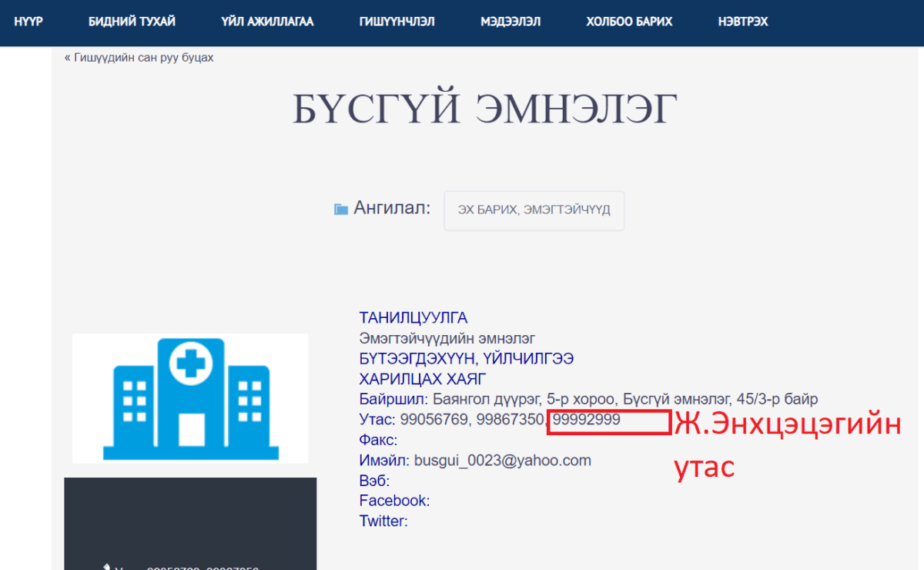Open the НҮҮР menu item

point(28,22)
